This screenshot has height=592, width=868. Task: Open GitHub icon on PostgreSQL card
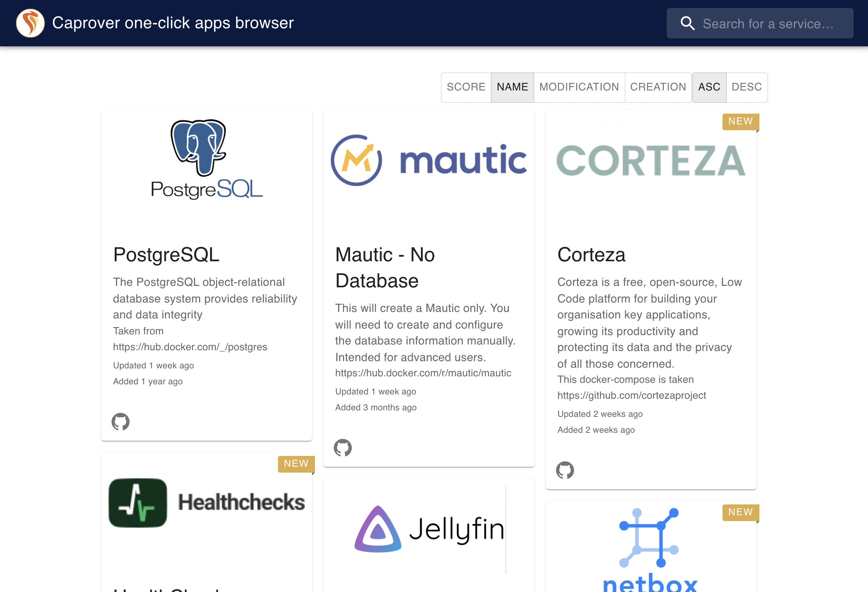coord(120,422)
